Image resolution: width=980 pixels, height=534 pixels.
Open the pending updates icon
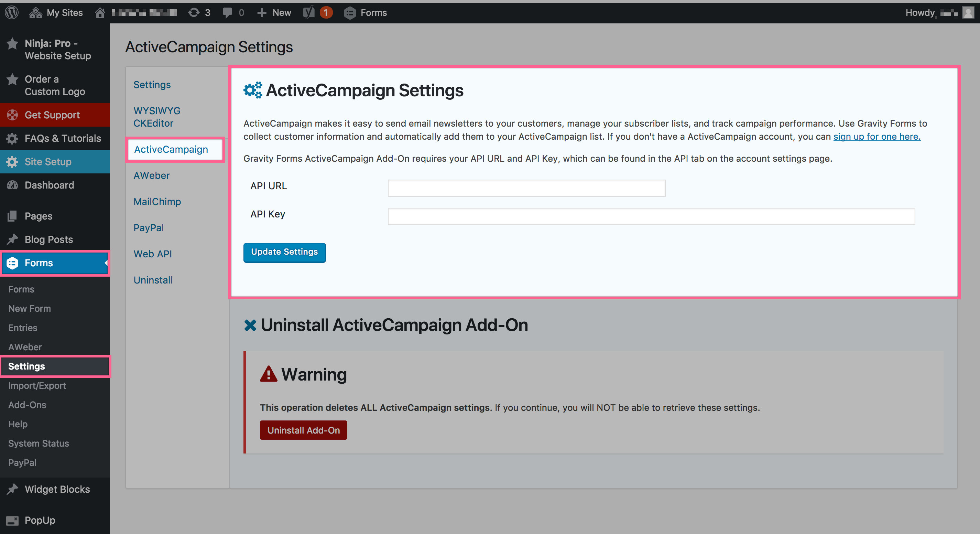(x=199, y=13)
